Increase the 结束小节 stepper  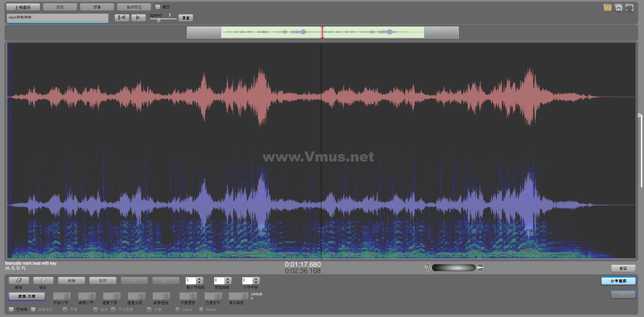92,294
